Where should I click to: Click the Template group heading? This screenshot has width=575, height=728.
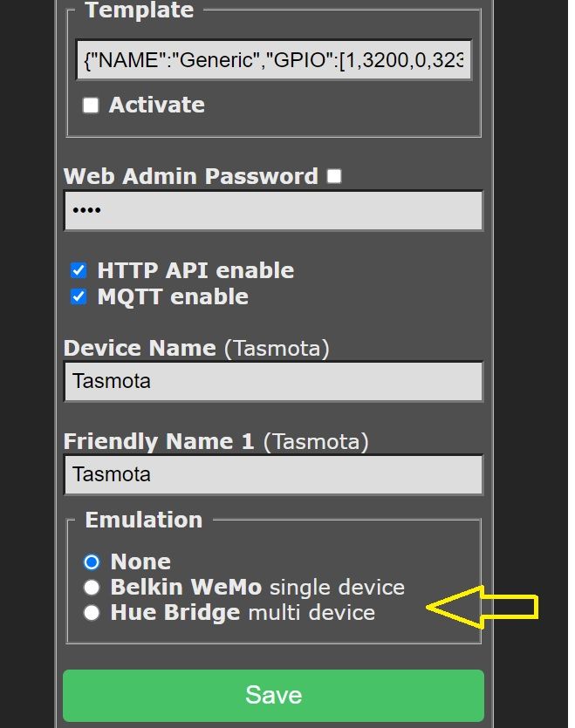pyautogui.click(x=139, y=10)
